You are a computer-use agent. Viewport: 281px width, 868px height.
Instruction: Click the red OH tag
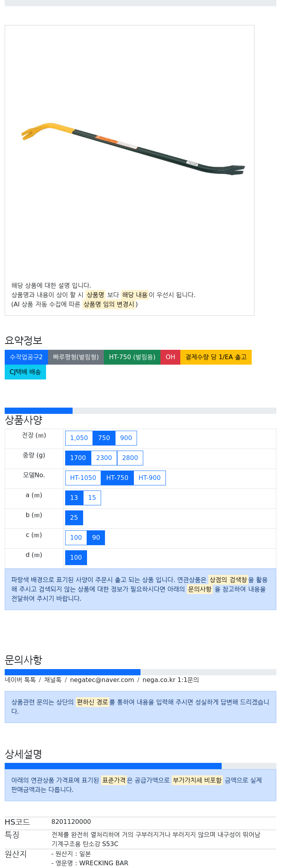170,357
